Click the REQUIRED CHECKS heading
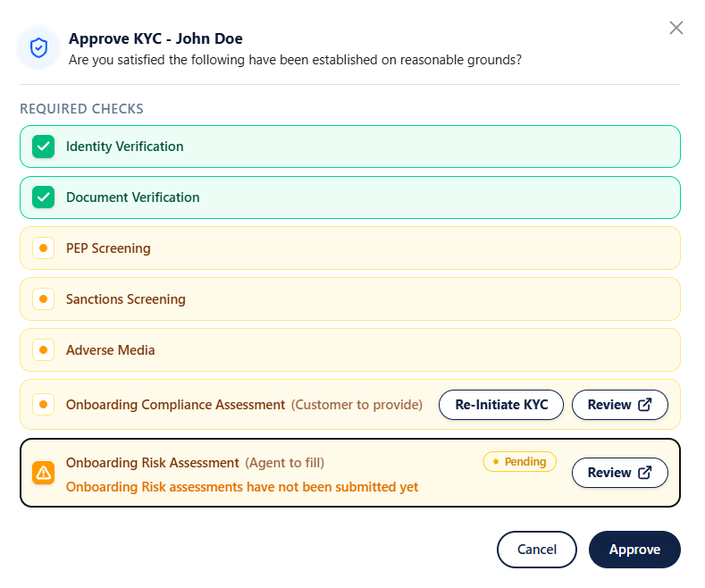The height and width of the screenshot is (588, 705). pos(81,109)
